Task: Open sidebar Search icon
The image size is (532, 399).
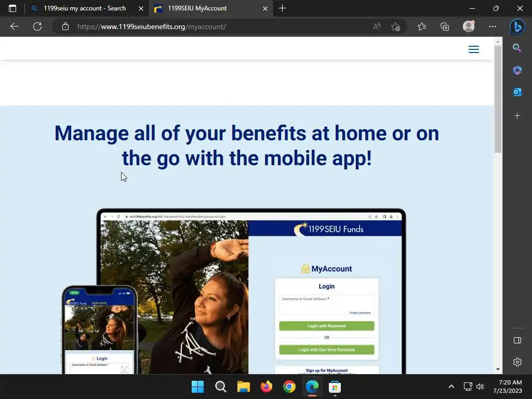Action: 517,48
